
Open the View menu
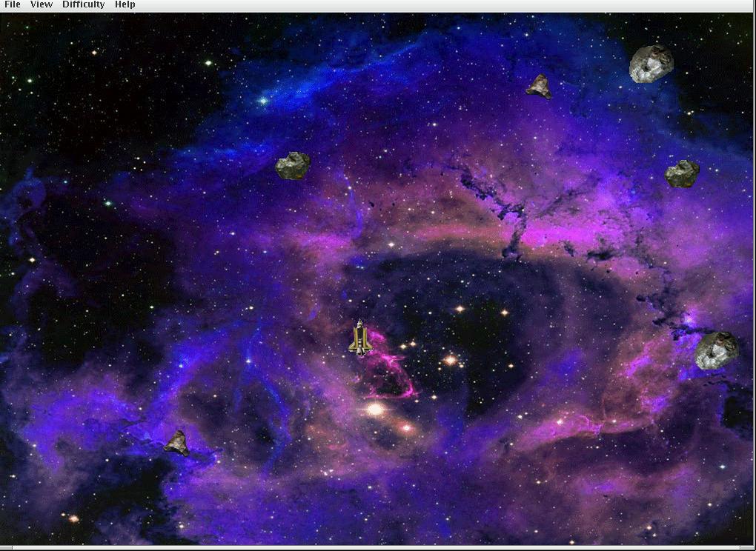coord(42,4)
